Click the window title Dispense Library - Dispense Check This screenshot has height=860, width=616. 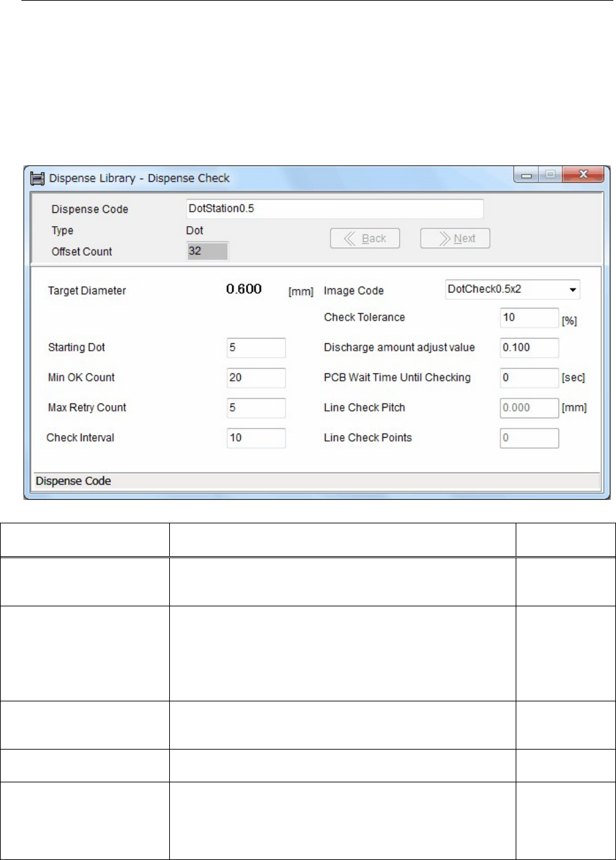click(x=140, y=179)
